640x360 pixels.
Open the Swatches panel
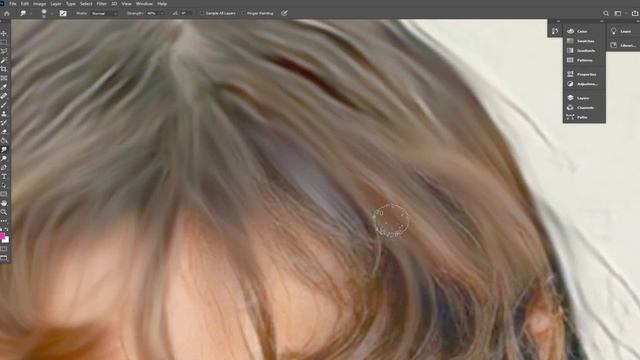[x=584, y=41]
